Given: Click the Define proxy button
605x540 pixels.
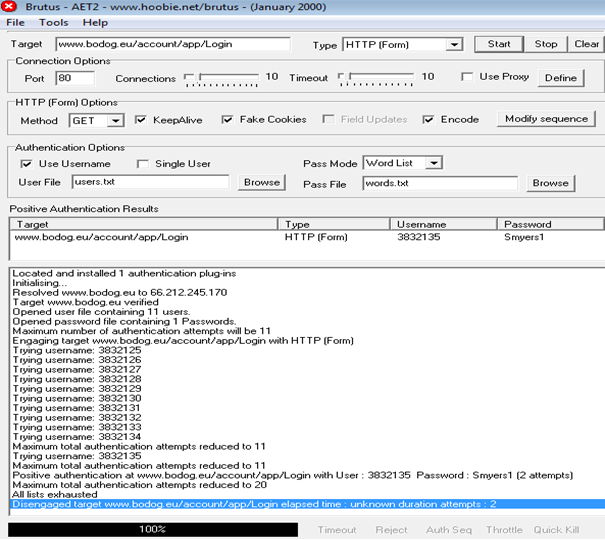Looking at the screenshot, I should 561,78.
